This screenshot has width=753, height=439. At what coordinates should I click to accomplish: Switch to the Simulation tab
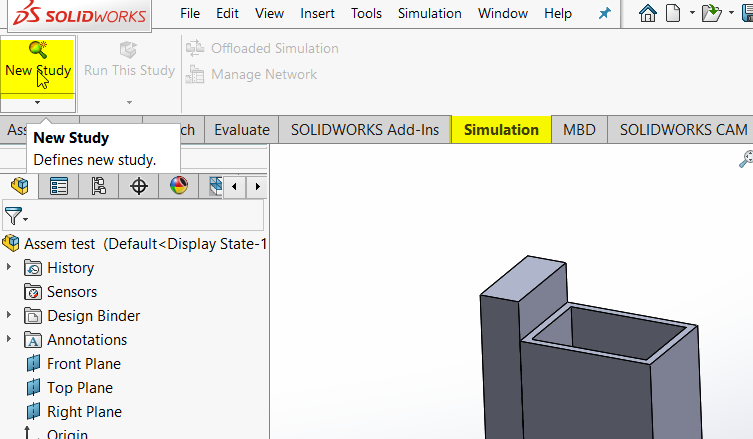(501, 130)
